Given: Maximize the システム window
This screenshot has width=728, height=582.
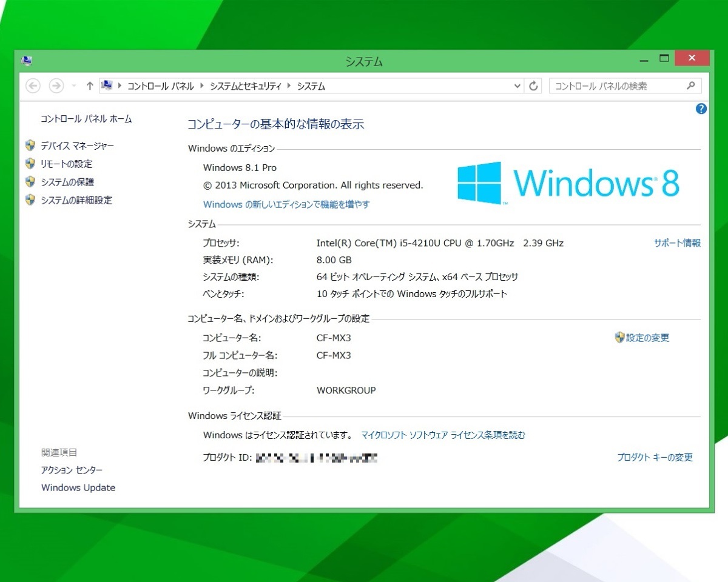Looking at the screenshot, I should coord(664,59).
